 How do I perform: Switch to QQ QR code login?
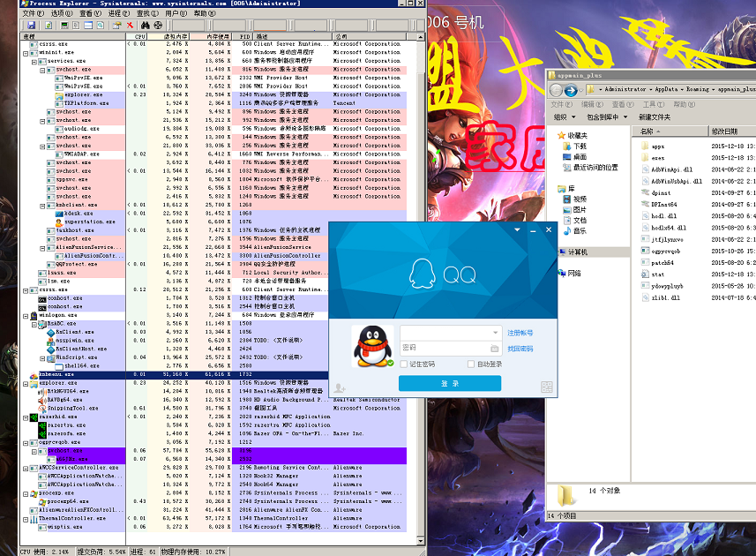point(547,387)
